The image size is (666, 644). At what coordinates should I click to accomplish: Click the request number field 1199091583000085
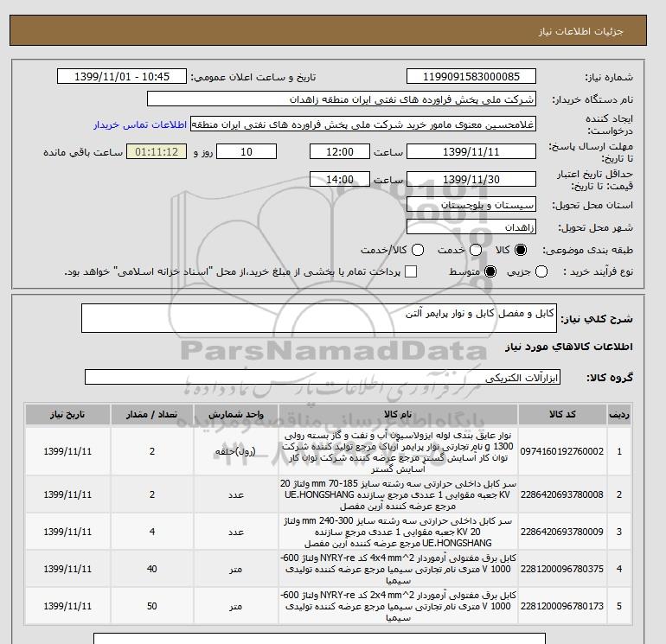click(x=471, y=76)
